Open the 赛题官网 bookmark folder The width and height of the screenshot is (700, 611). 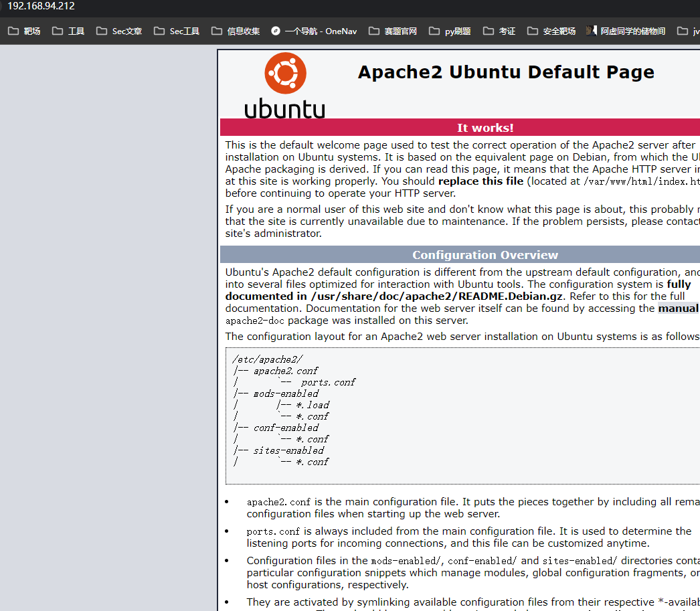pyautogui.click(x=393, y=31)
